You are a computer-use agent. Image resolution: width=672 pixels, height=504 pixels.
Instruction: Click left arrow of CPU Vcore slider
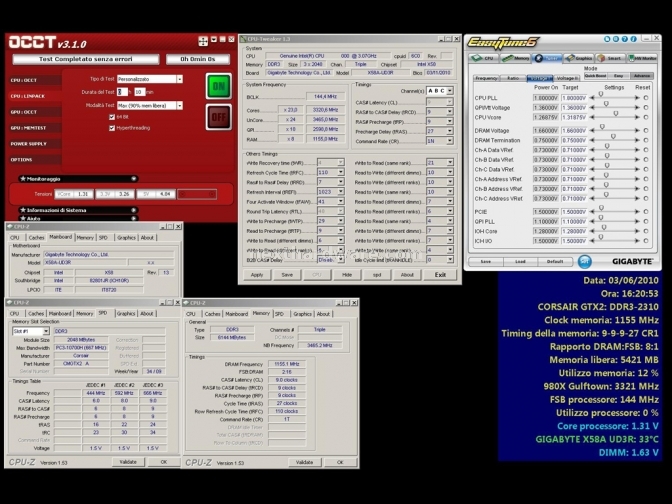[x=592, y=117]
